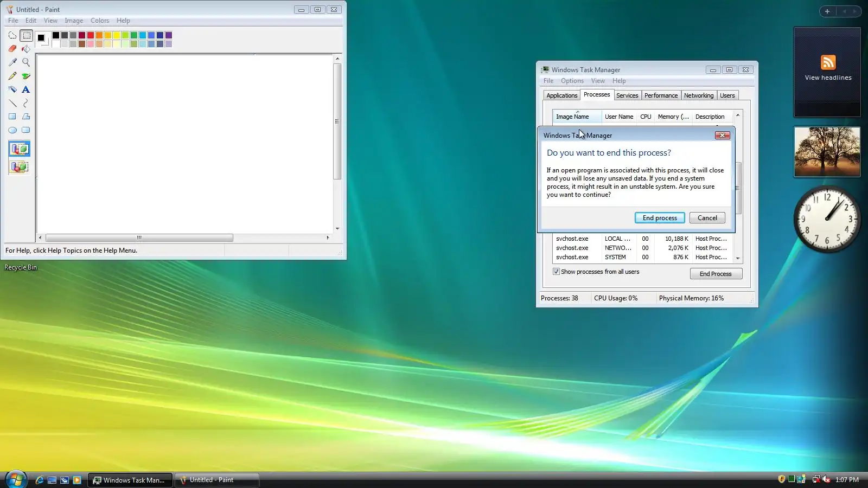Choose the Text tool in Paint
The image size is (868, 488).
pos(26,89)
